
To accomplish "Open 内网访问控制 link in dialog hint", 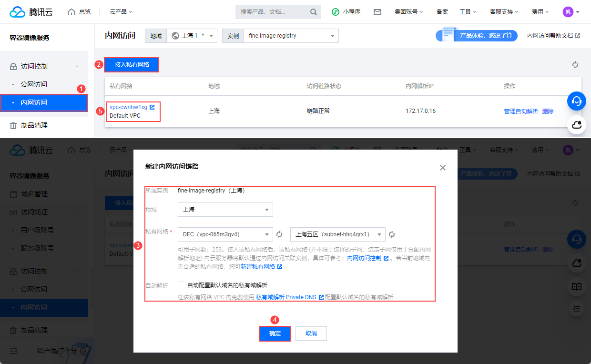I will [x=364, y=258].
